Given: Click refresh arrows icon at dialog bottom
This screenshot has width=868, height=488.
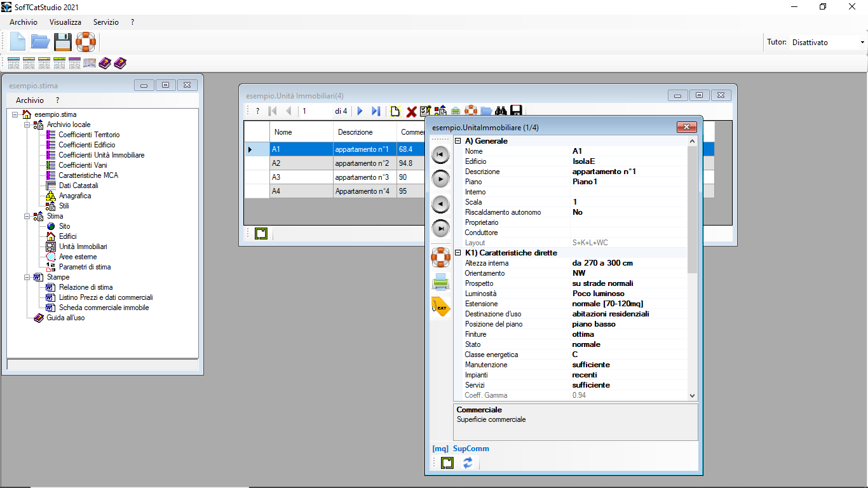Looking at the screenshot, I should pyautogui.click(x=468, y=463).
